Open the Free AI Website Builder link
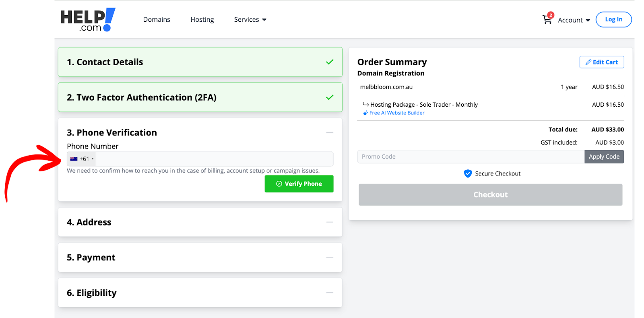Image resolution: width=644 pixels, height=318 pixels. pos(396,113)
